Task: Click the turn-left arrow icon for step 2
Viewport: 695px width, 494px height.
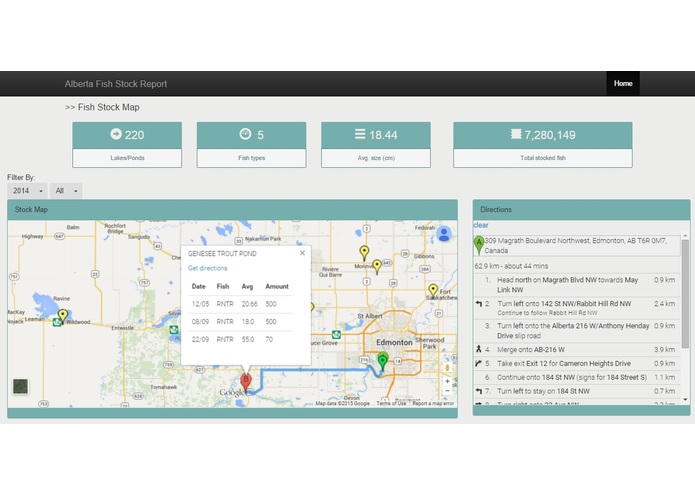Action: [x=479, y=304]
